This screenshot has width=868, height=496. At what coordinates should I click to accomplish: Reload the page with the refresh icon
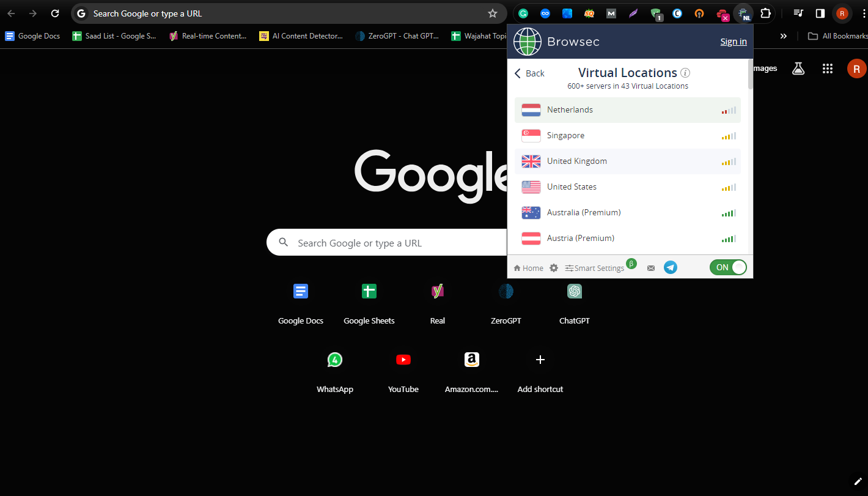(55, 13)
